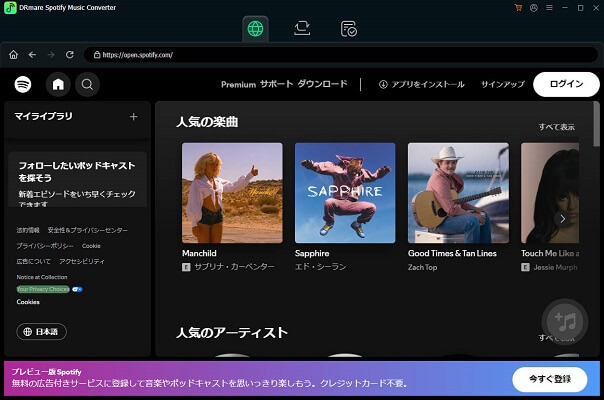Open the Zach Top artist link
The height and width of the screenshot is (400, 604).
423,267
